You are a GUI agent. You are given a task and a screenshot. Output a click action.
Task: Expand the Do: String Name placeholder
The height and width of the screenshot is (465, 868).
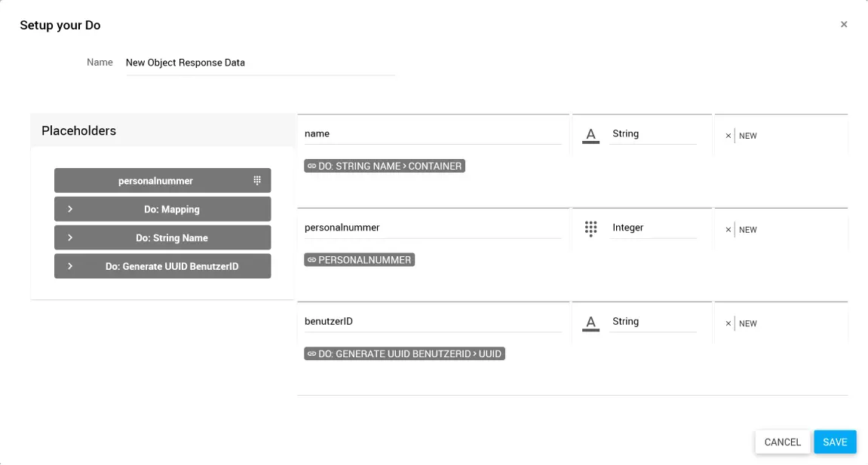pos(70,238)
